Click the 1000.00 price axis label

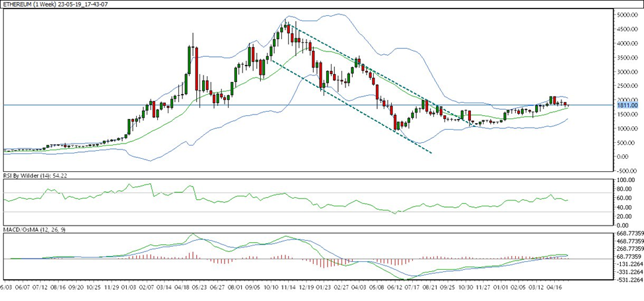(627, 129)
